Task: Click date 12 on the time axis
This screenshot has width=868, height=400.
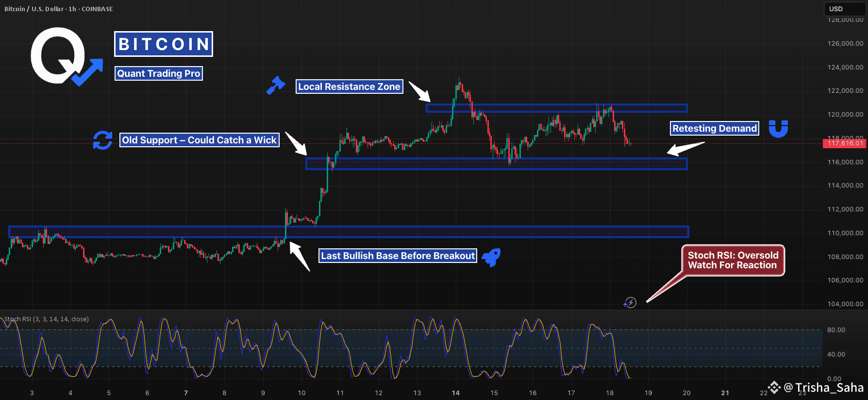Action: (379, 393)
